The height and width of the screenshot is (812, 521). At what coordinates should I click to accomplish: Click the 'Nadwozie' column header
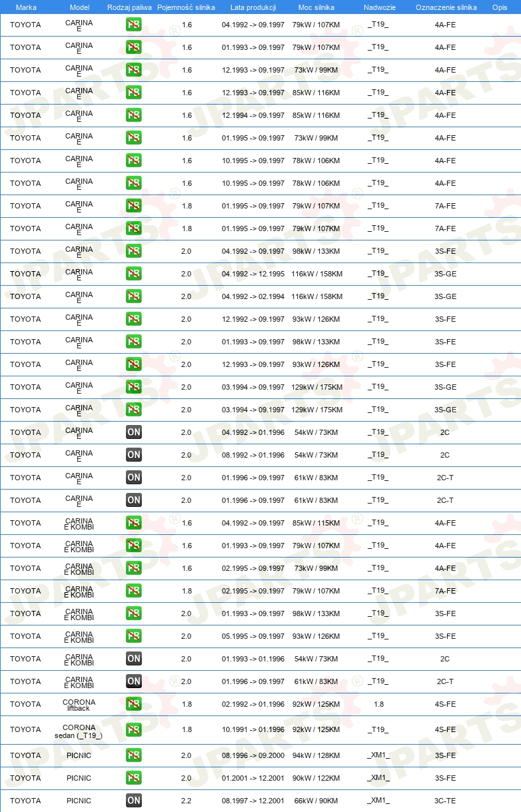(x=379, y=7)
